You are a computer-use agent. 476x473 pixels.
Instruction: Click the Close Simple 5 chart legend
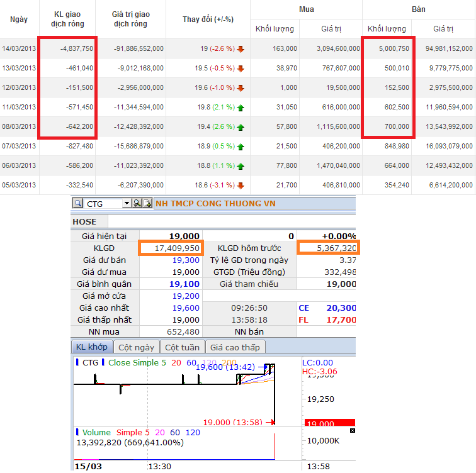pyautogui.click(x=137, y=363)
